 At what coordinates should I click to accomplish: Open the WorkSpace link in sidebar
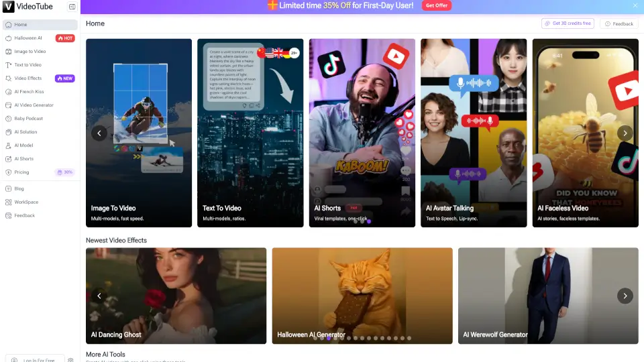(x=40, y=202)
